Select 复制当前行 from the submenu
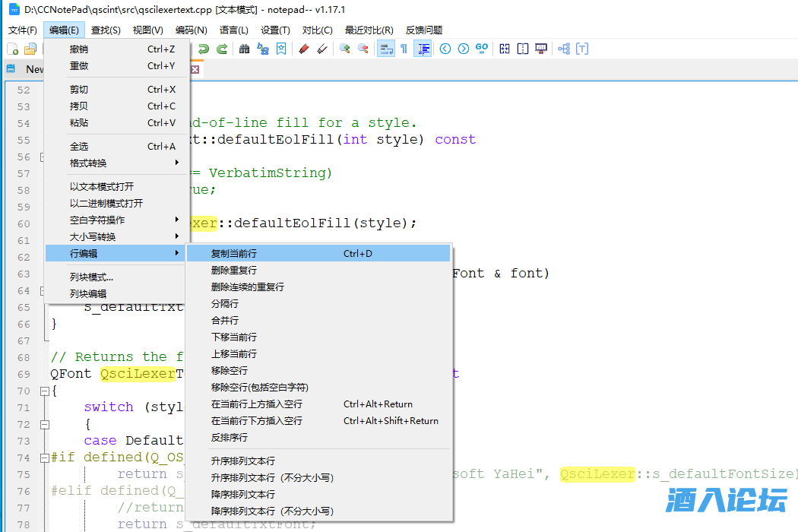Screen dimensions: 798x532 (233, 253)
